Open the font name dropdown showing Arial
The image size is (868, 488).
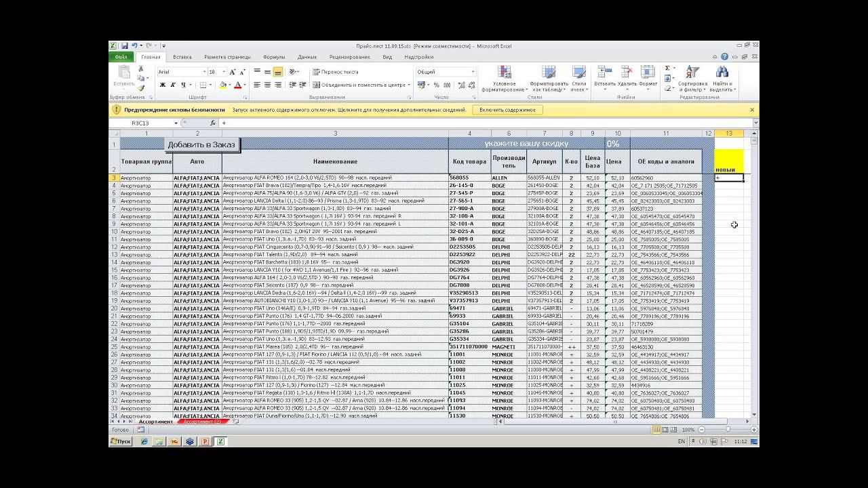(204, 72)
